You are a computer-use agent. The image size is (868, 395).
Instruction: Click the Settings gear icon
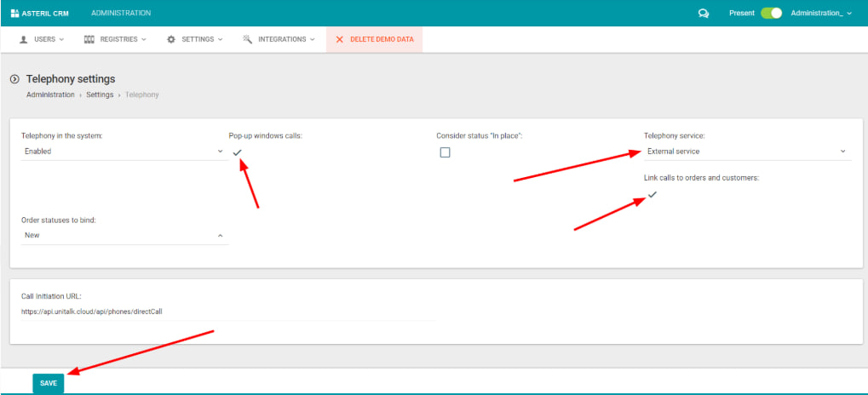(x=171, y=40)
